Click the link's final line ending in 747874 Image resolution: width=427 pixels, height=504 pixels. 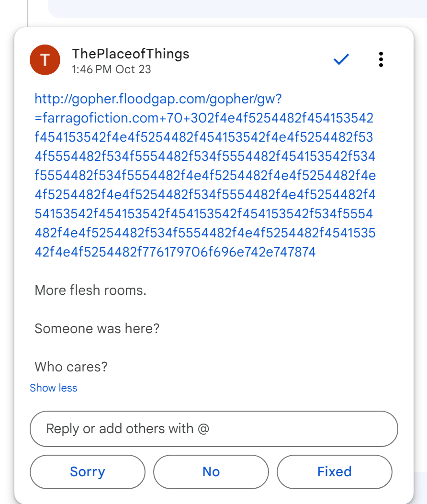[x=175, y=252]
